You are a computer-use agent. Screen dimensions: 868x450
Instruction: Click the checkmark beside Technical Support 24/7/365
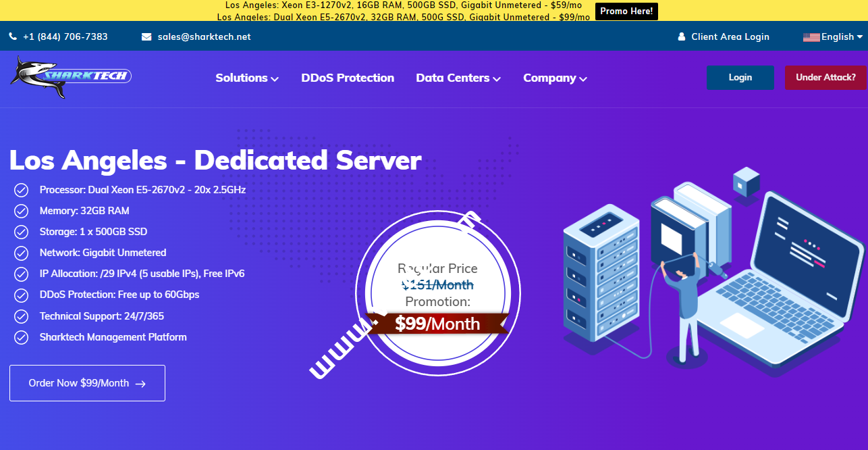22,317
